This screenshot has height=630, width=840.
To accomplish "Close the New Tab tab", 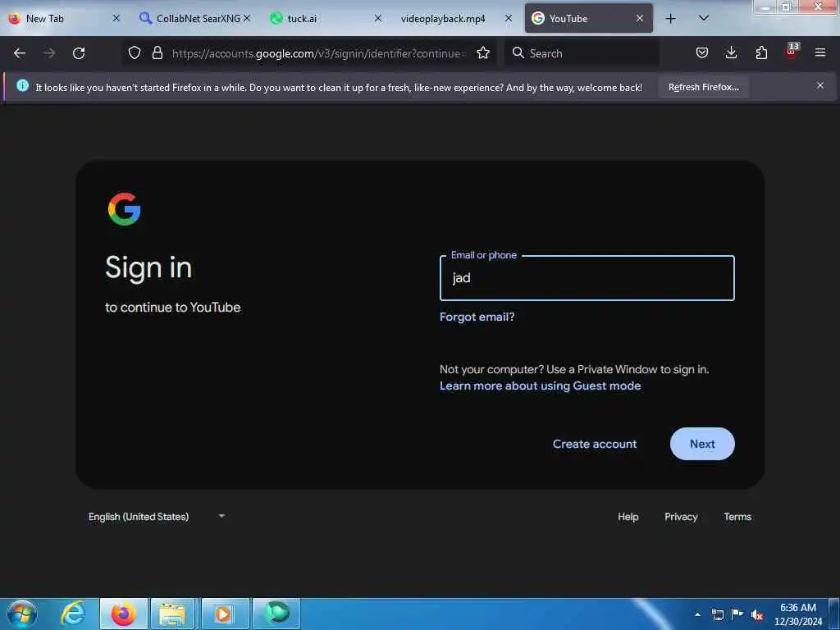I will tap(116, 18).
